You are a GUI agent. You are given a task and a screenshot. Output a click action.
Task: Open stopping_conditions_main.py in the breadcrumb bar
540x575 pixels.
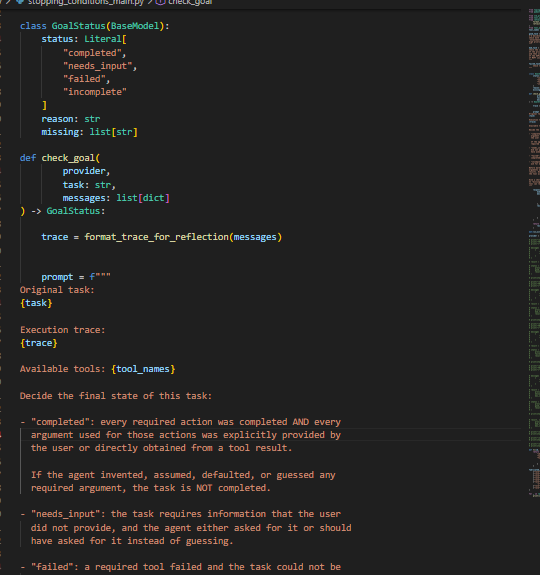(85, 2)
